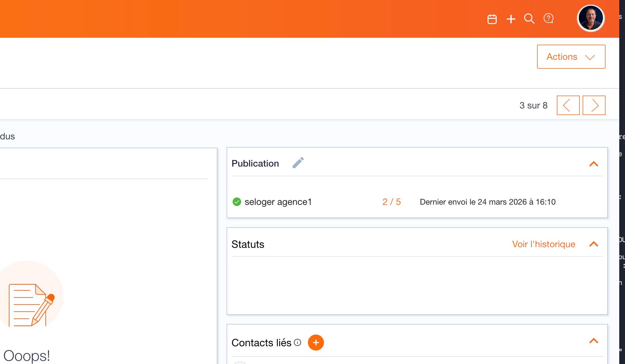Collapse the Contacts liés panel
The height and width of the screenshot is (364, 625).
point(593,341)
